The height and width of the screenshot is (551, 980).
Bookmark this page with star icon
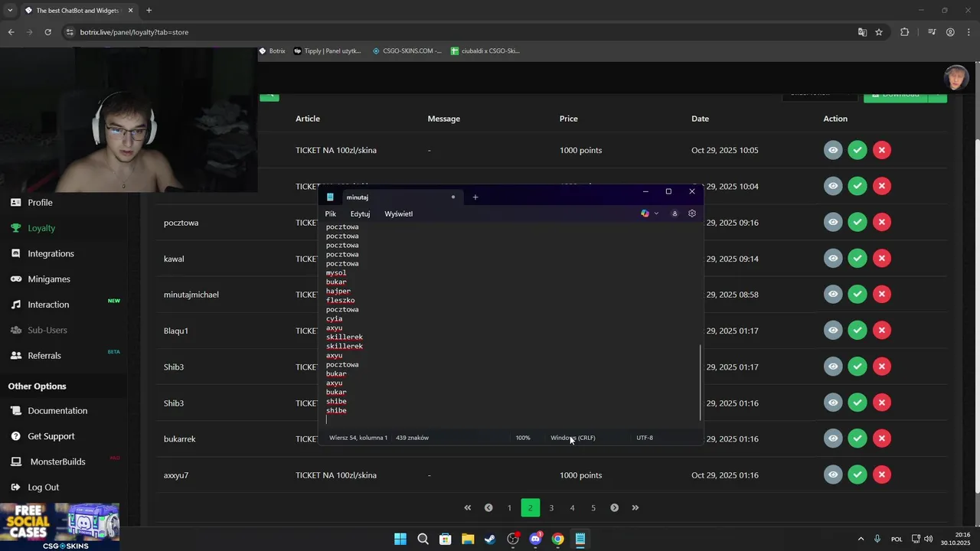(x=879, y=32)
